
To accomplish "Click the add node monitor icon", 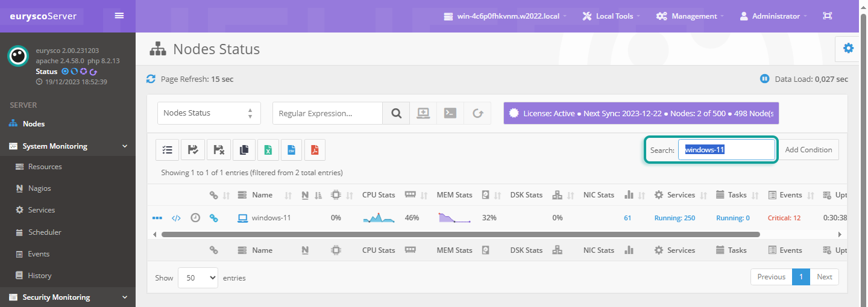I will pyautogui.click(x=423, y=113).
